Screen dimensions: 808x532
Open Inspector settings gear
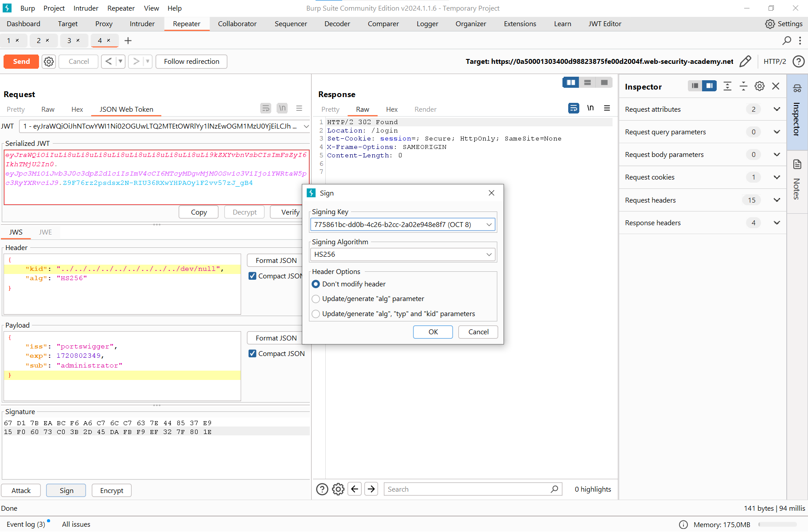tap(760, 86)
